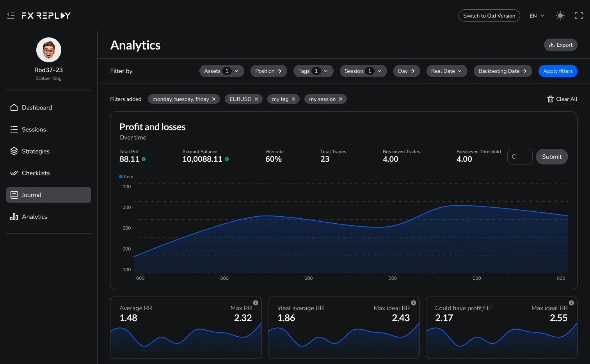Click the Total Pnl green indicator

point(144,159)
